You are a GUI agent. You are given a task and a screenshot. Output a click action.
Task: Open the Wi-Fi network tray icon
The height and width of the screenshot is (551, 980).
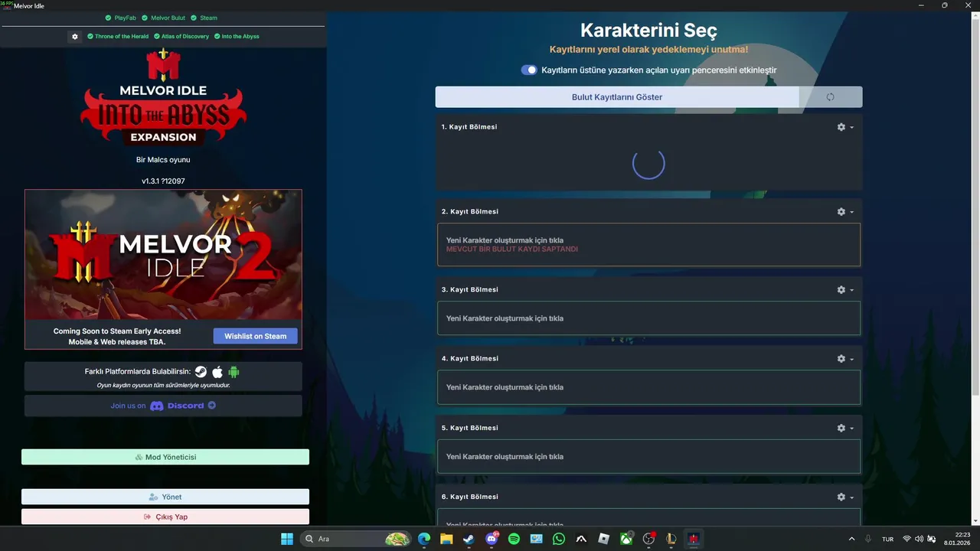[907, 539]
